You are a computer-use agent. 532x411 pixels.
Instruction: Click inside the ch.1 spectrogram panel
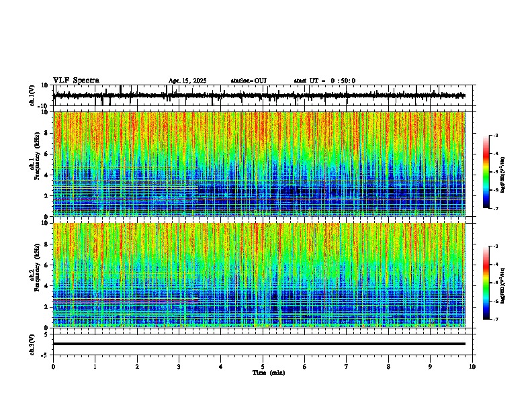(x=259, y=164)
